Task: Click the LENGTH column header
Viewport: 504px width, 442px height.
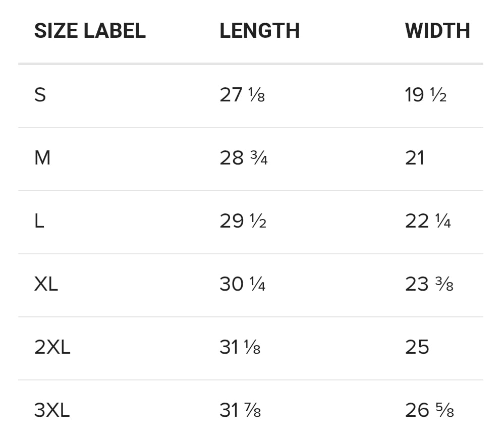Action: pyautogui.click(x=259, y=31)
